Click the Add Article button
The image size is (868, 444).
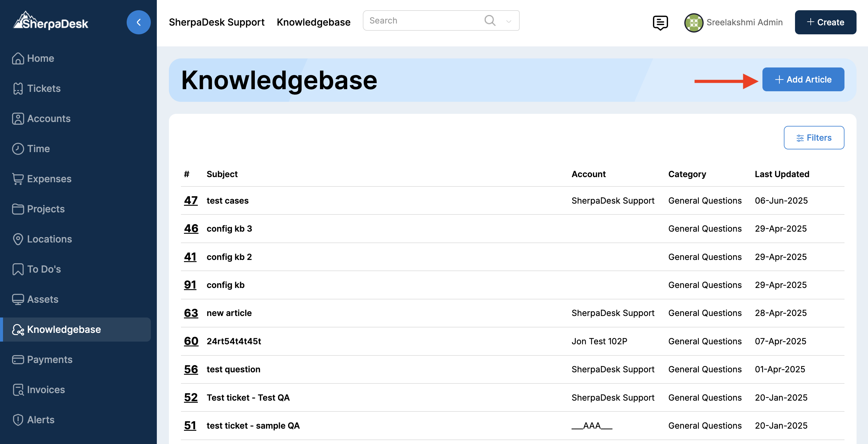coord(803,80)
